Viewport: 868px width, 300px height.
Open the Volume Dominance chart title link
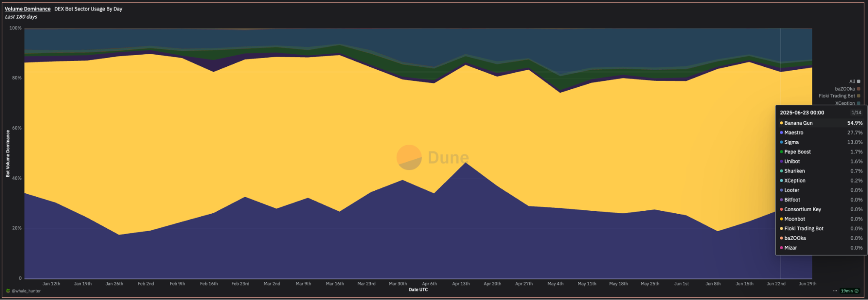[x=27, y=9]
